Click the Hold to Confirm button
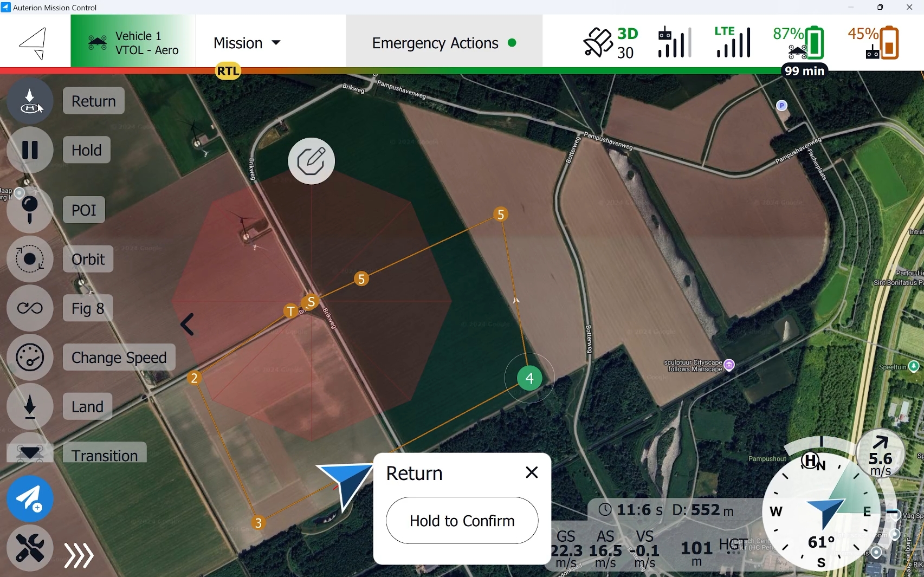Viewport: 924px width, 577px height. 462,521
